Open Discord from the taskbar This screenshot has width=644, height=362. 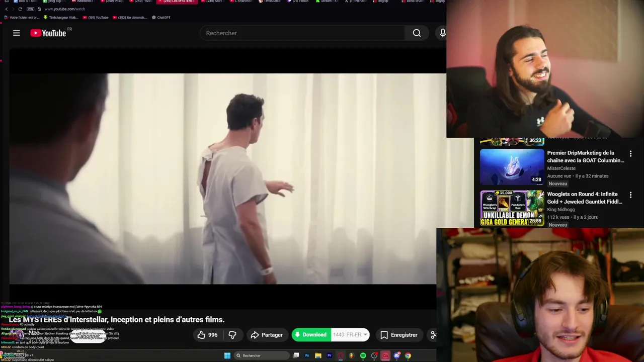[396, 355]
